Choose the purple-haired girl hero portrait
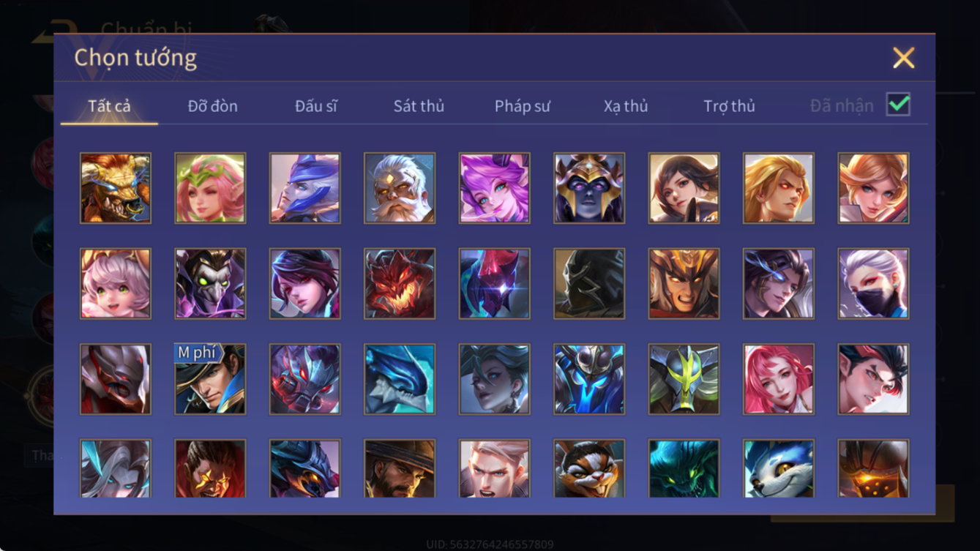 (495, 188)
